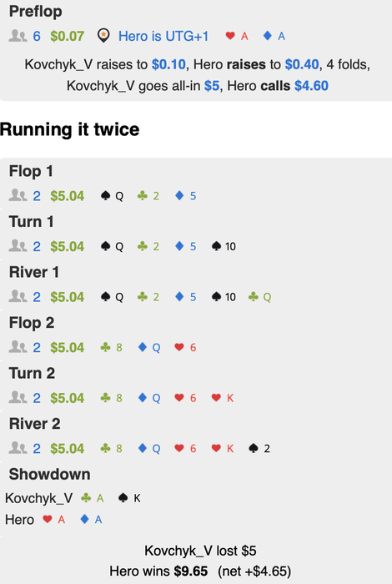392x584 pixels.
Task: Click the $0.07 preflop pot amount
Action: pyautogui.click(x=68, y=36)
